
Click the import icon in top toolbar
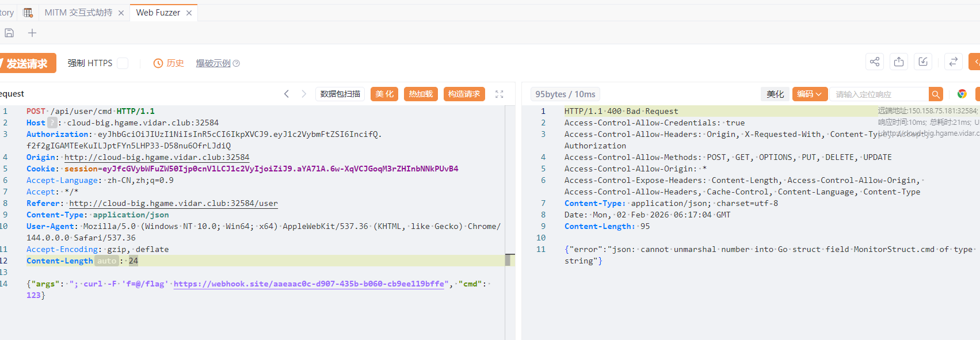point(923,62)
